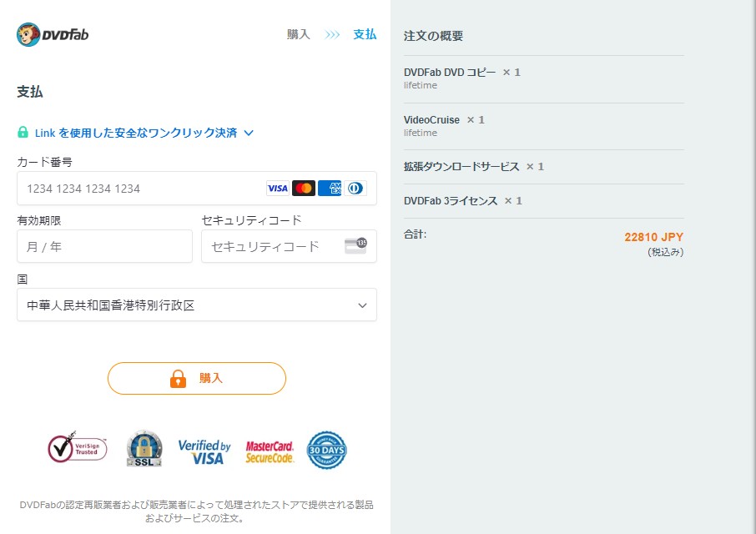Click the orange padlock on the 購入 button
The height and width of the screenshot is (534, 756).
pyautogui.click(x=178, y=378)
